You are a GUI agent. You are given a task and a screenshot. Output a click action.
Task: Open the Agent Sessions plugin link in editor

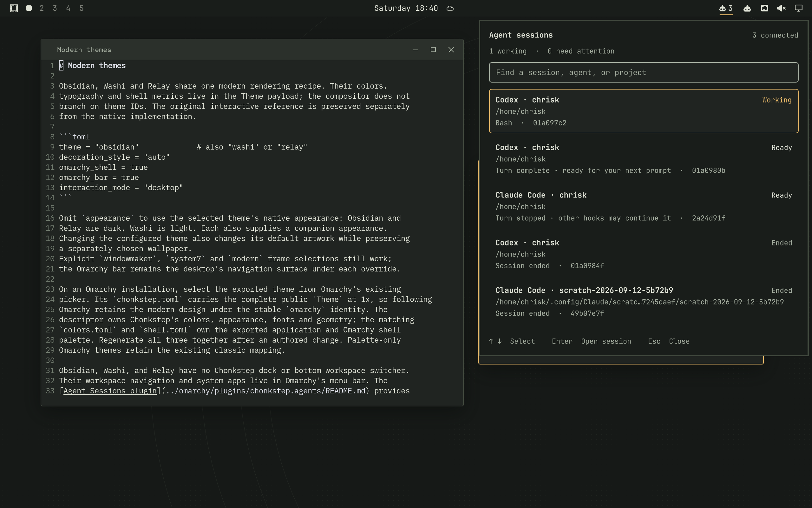[110, 391]
